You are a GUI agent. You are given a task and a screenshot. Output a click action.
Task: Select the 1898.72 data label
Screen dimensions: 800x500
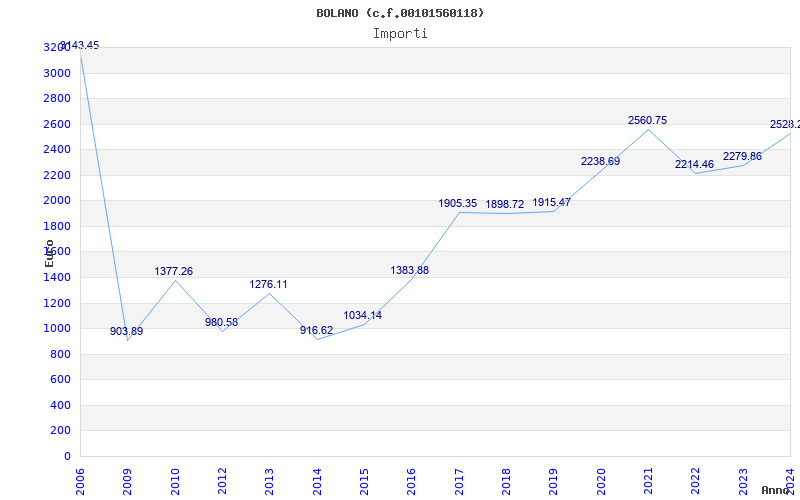click(x=505, y=205)
